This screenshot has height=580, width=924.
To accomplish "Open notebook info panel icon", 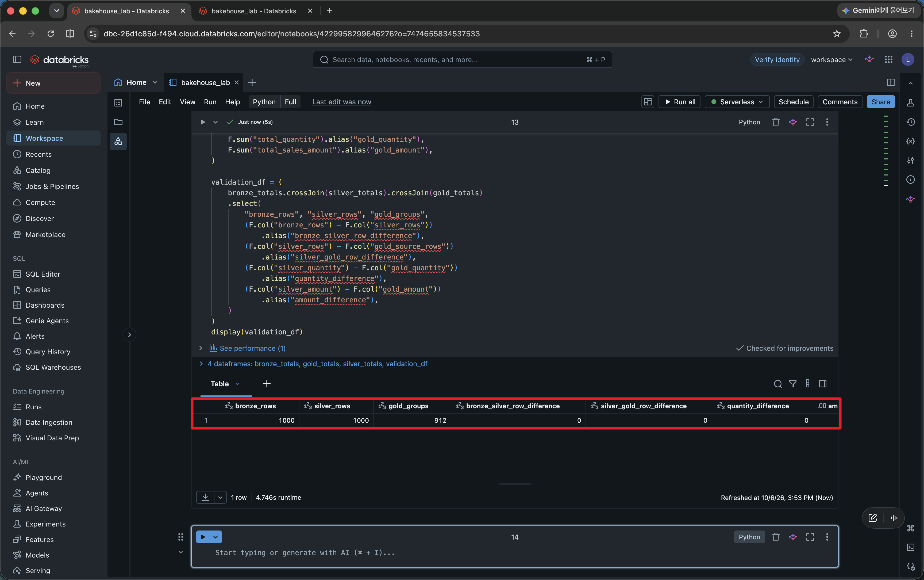I will click(x=910, y=180).
